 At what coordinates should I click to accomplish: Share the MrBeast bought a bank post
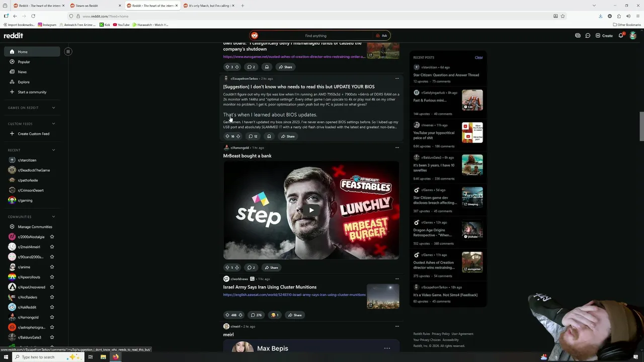click(271, 267)
